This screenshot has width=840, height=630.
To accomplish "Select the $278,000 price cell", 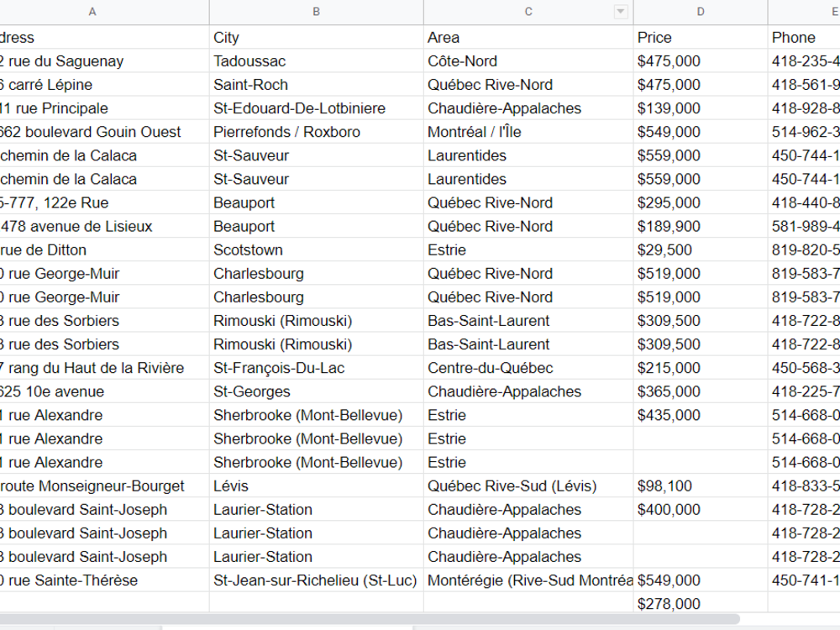I will click(x=701, y=604).
